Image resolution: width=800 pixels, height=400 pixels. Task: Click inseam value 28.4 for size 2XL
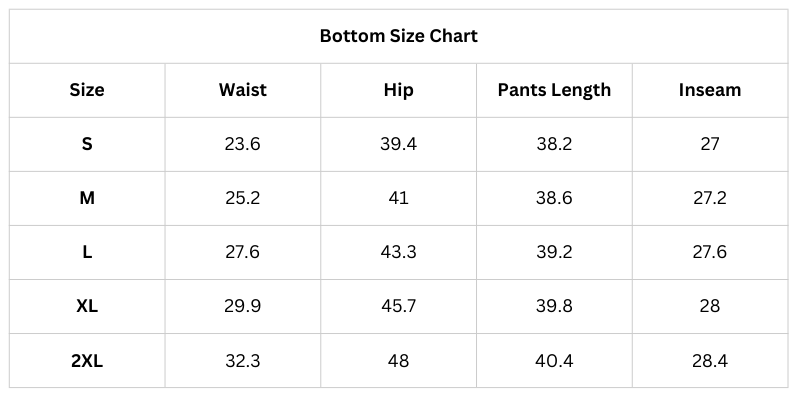click(x=709, y=360)
